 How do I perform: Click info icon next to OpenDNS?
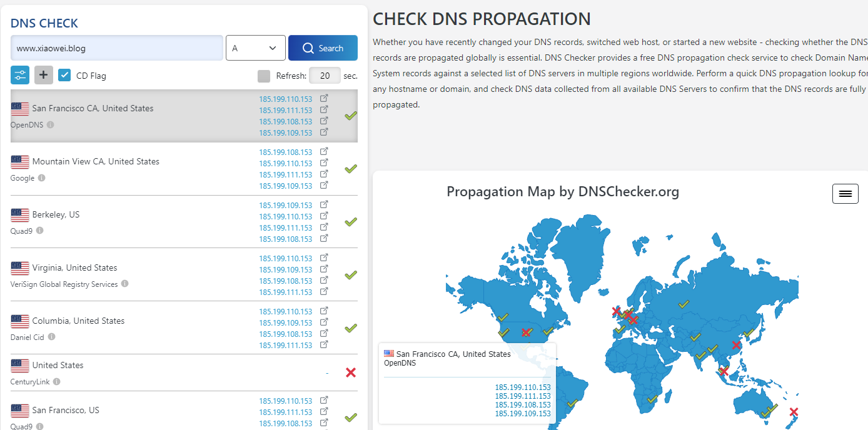click(51, 124)
